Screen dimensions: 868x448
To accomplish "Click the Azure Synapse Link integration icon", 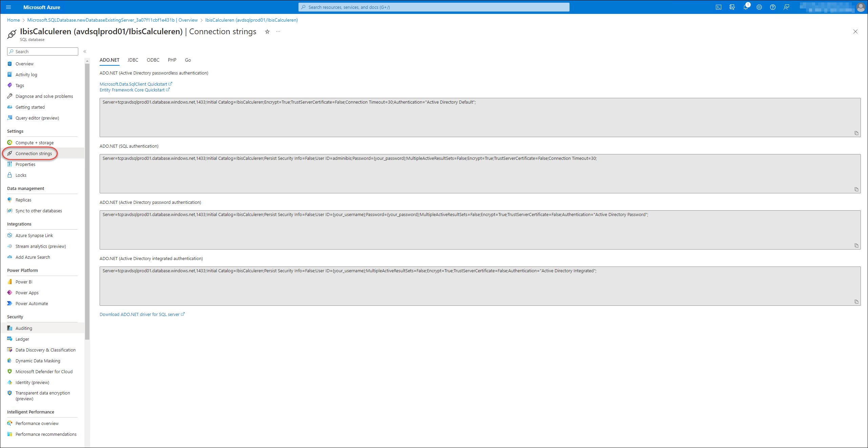I will point(10,235).
